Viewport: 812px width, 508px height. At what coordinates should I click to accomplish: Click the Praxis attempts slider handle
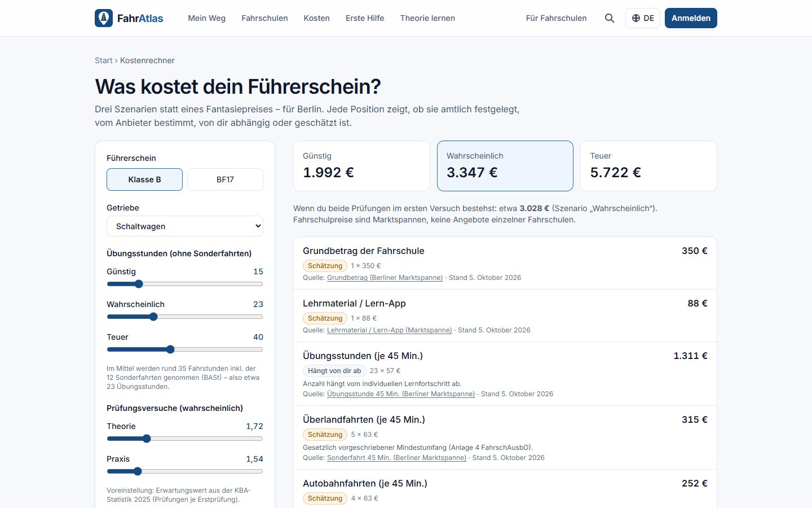click(x=138, y=471)
